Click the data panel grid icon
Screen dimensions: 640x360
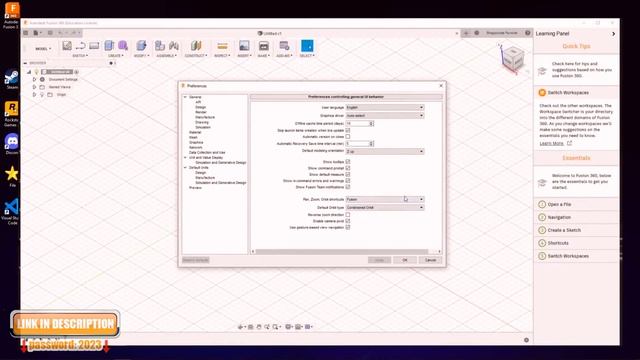pos(25,33)
